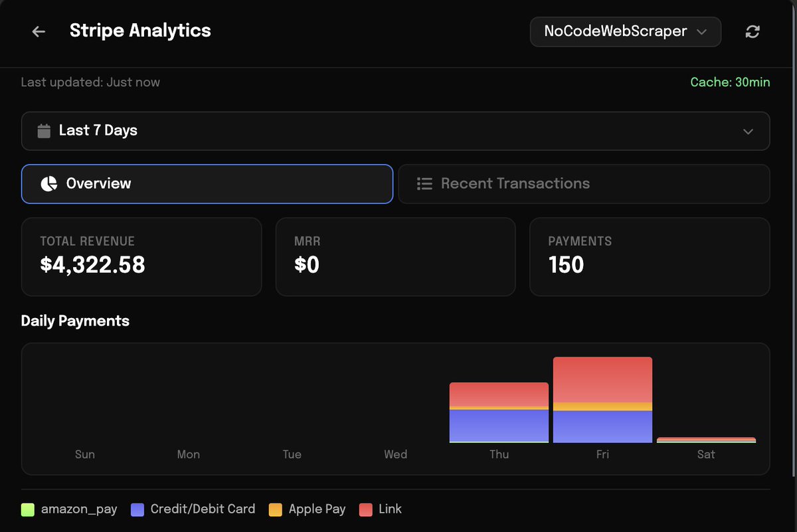Click the Cache: 30min status text
Image resolution: width=797 pixels, height=532 pixels.
pos(730,82)
